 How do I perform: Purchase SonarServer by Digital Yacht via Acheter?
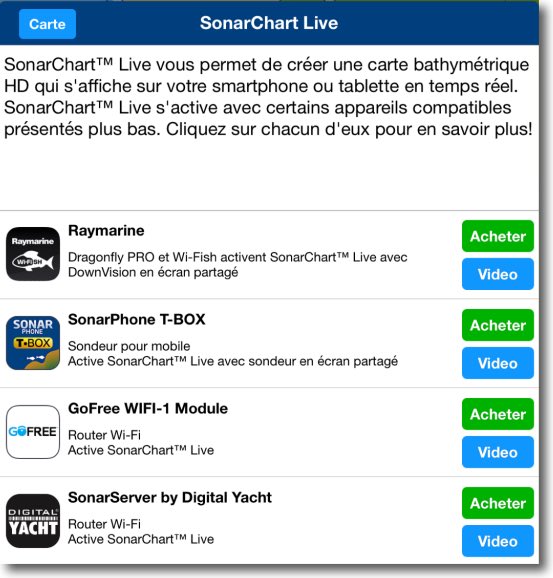pos(498,503)
